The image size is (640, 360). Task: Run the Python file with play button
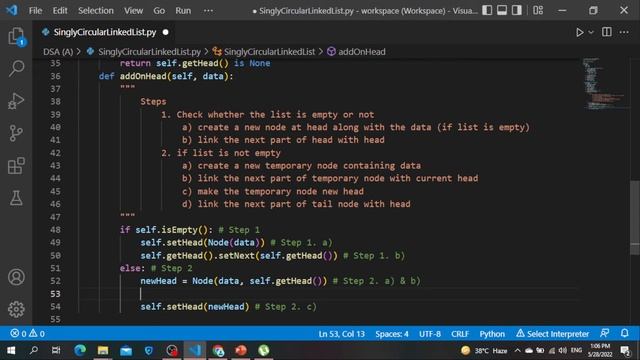click(579, 32)
